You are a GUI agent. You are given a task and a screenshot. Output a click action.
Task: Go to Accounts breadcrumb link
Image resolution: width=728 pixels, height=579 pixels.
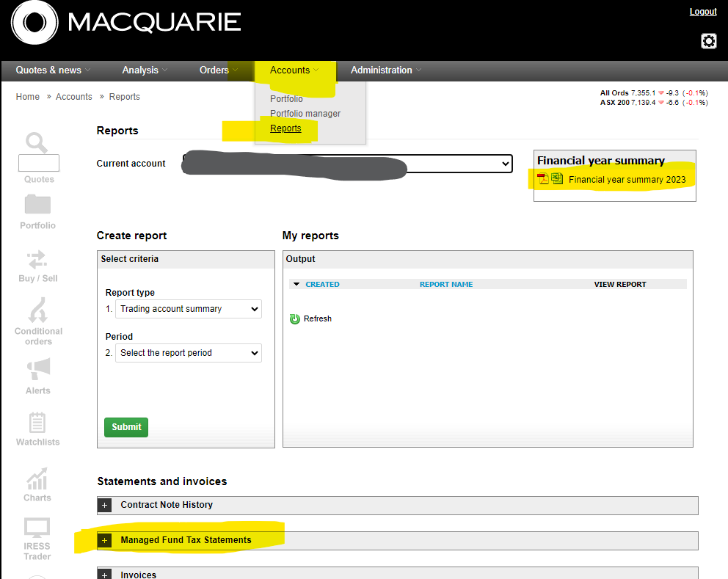click(x=74, y=97)
